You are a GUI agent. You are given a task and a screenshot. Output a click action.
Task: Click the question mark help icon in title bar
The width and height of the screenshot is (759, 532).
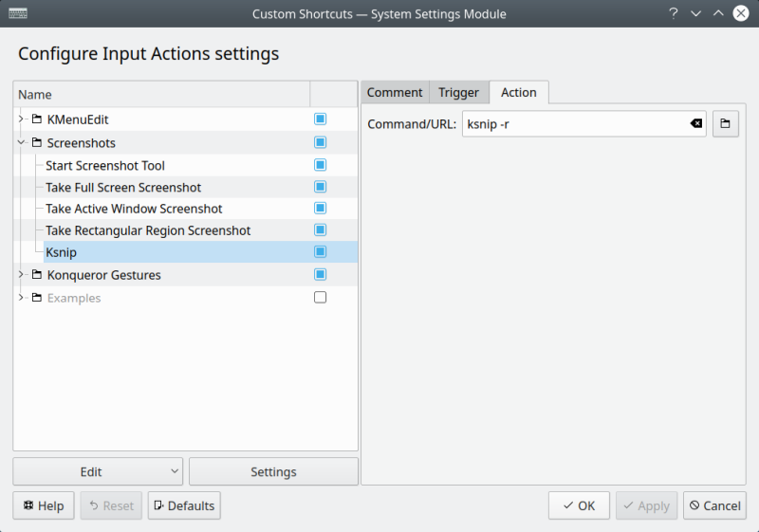[x=673, y=14]
